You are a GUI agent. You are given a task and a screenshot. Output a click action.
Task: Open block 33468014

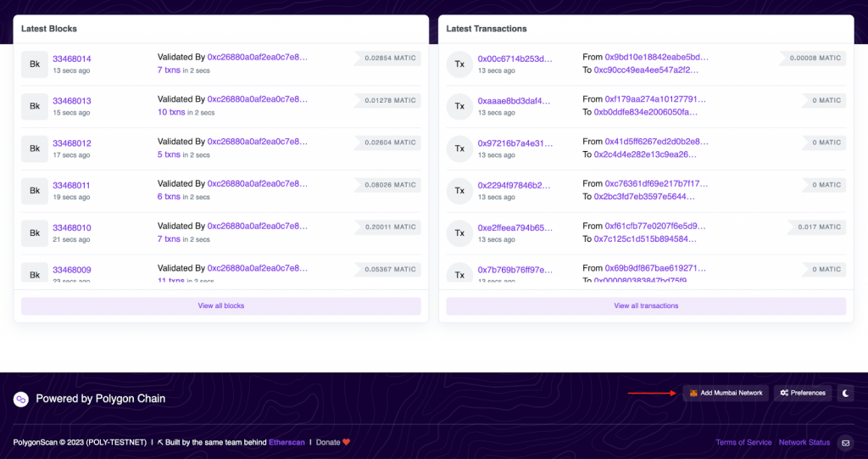(x=72, y=59)
